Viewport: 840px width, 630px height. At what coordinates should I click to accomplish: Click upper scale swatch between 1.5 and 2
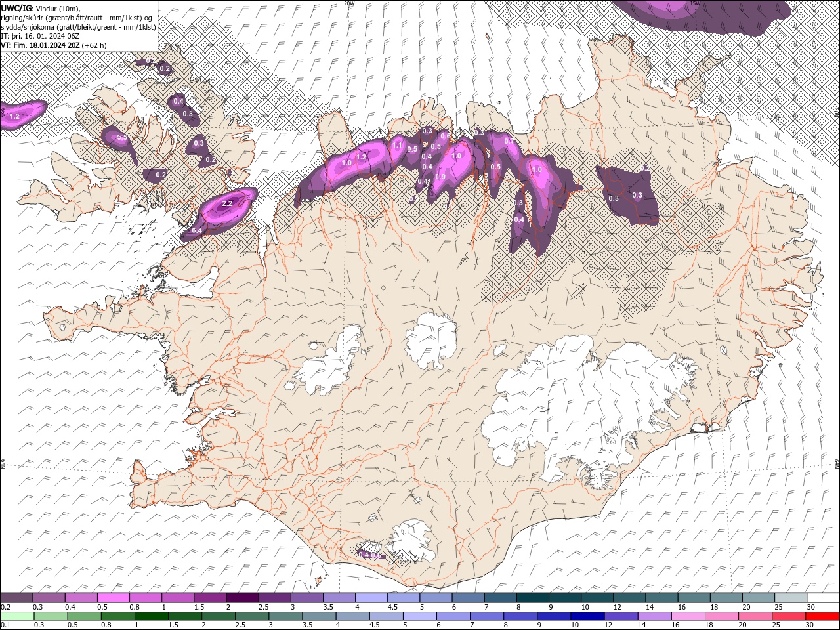209,598
